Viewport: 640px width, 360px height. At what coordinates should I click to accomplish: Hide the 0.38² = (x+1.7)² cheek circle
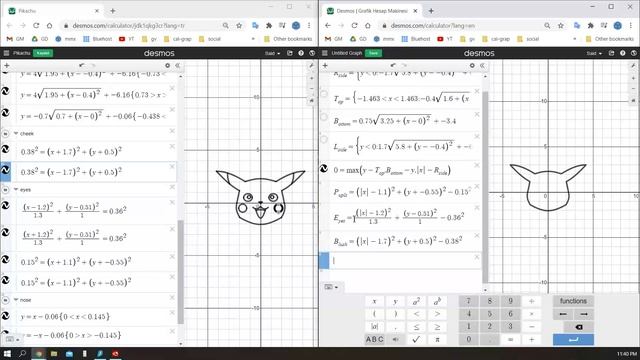tap(5, 149)
